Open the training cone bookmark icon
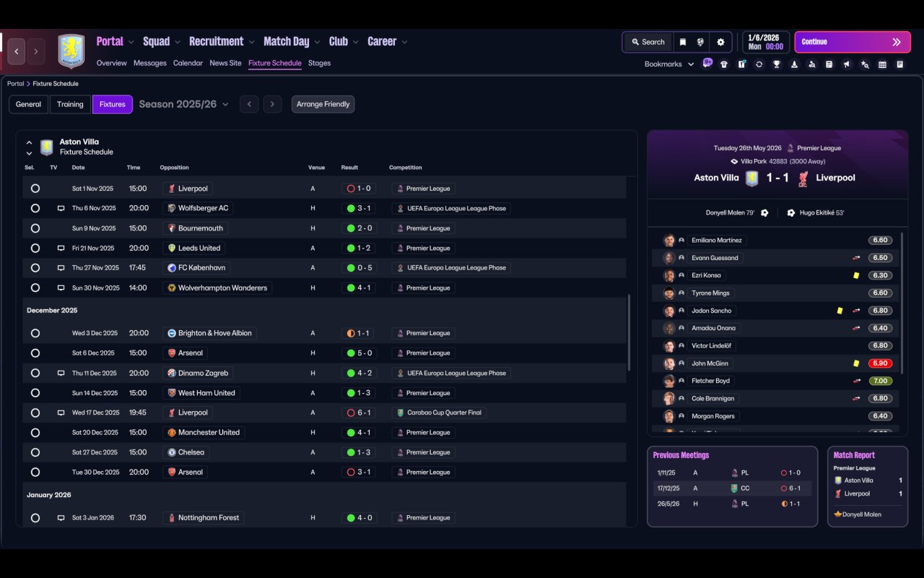This screenshot has width=924, height=578. click(794, 64)
